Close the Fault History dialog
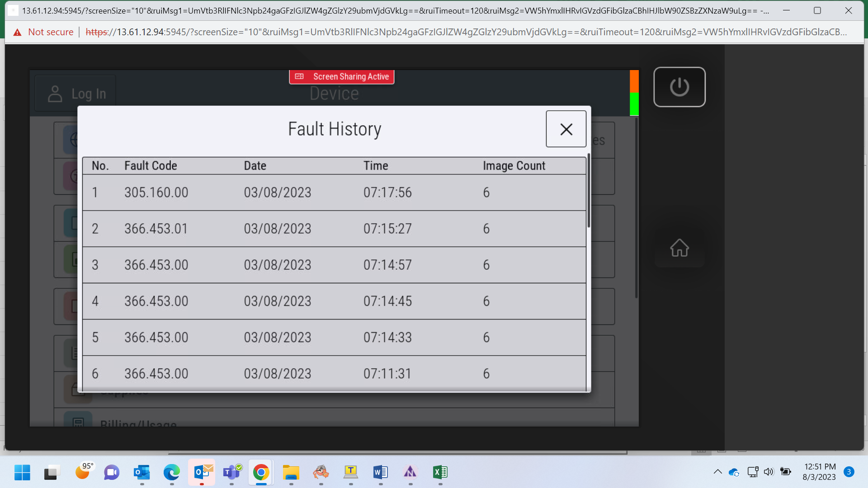 [x=566, y=129]
